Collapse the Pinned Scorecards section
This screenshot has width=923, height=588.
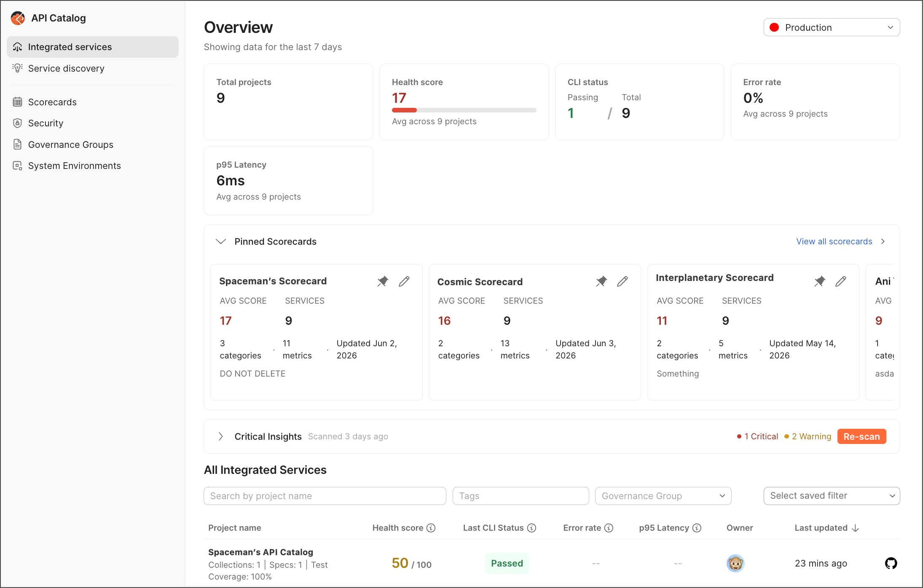point(221,241)
